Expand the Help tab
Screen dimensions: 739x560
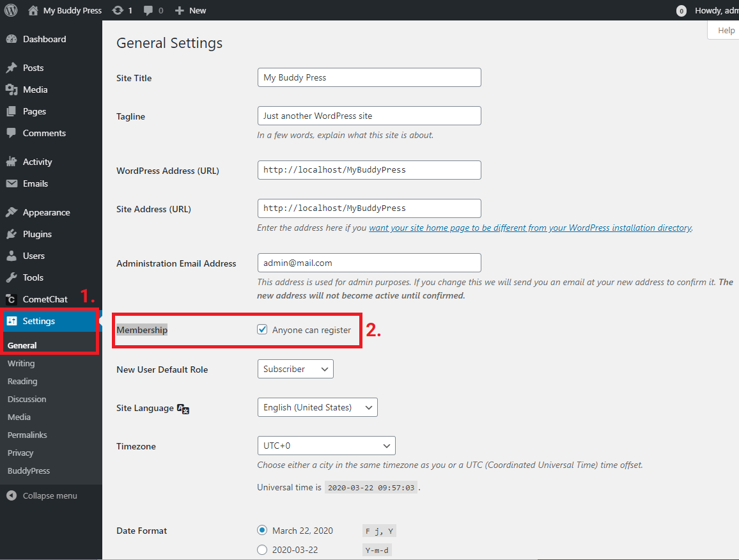tap(724, 30)
